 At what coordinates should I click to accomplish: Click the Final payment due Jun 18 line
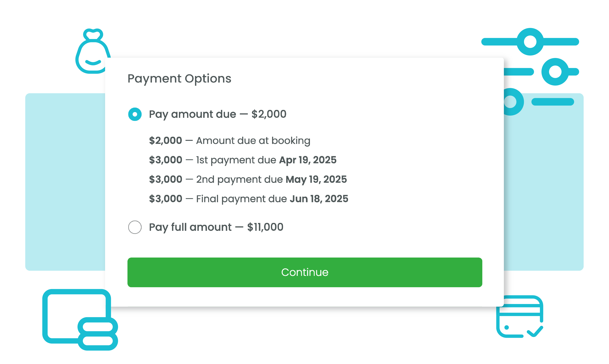pyautogui.click(x=249, y=199)
